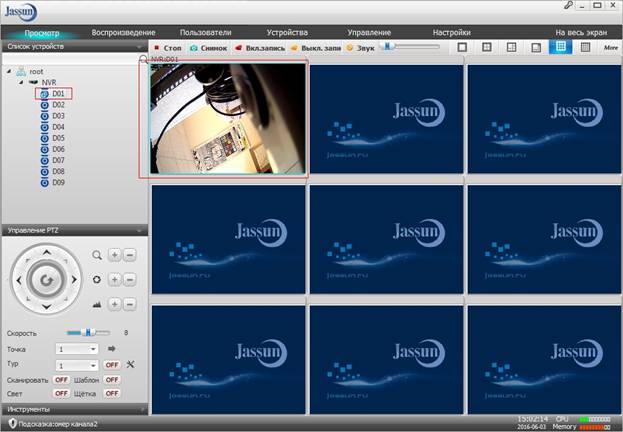Take a snapshot with Снимок
This screenshot has height=432, width=623.
[x=209, y=48]
